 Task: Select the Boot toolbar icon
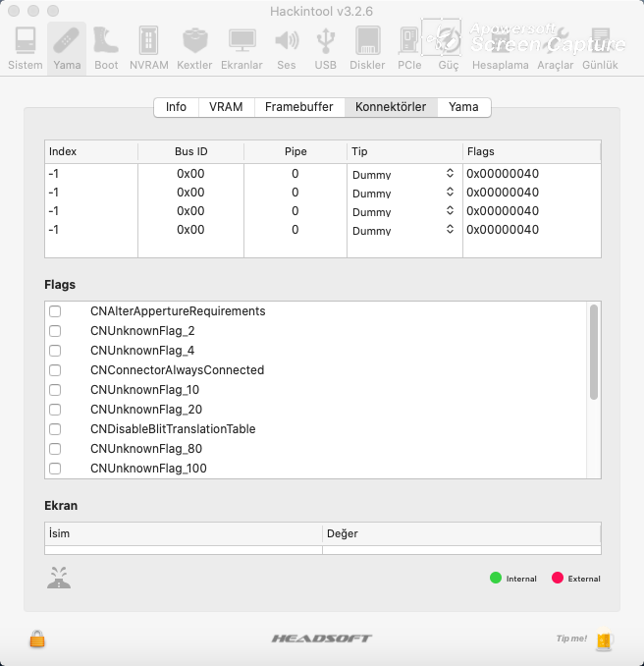[106, 48]
